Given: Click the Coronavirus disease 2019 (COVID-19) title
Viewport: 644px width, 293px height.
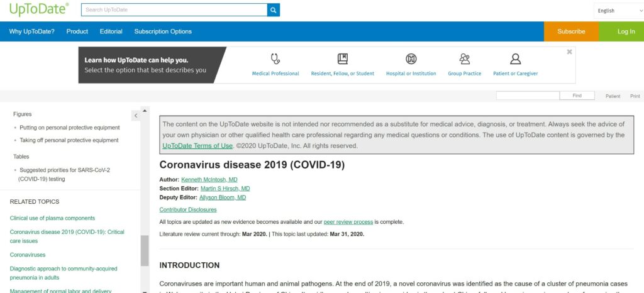Looking at the screenshot, I should coord(252,165).
